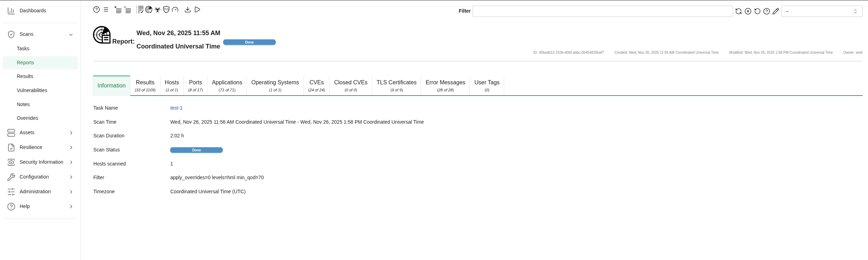Open the test-1 task link

[176, 108]
